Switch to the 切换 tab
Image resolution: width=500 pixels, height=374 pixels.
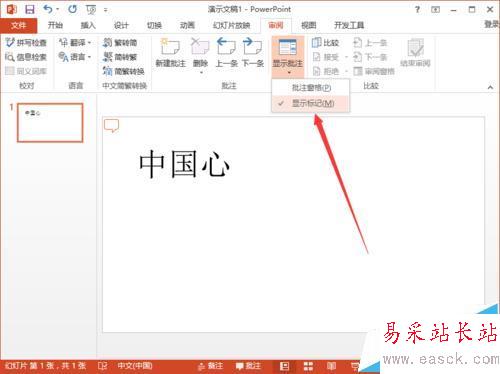click(154, 25)
